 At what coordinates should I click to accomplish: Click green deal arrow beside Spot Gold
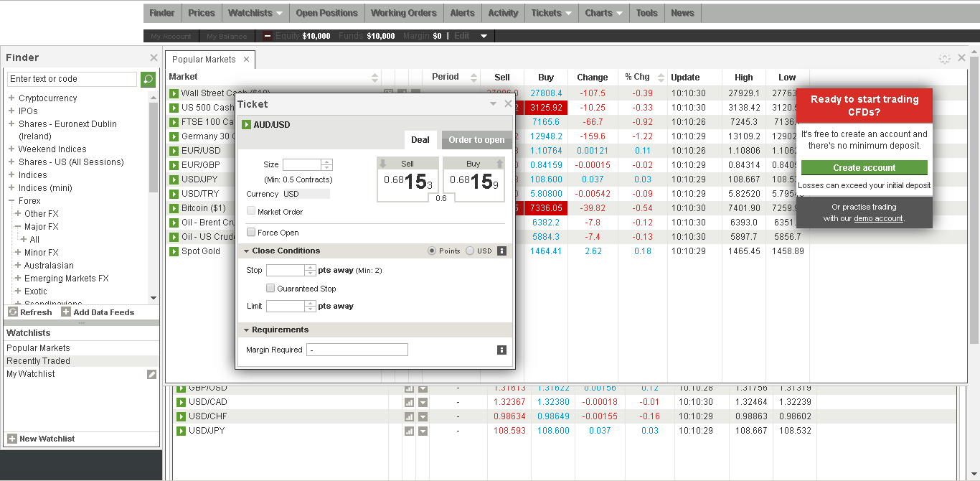pyautogui.click(x=174, y=251)
